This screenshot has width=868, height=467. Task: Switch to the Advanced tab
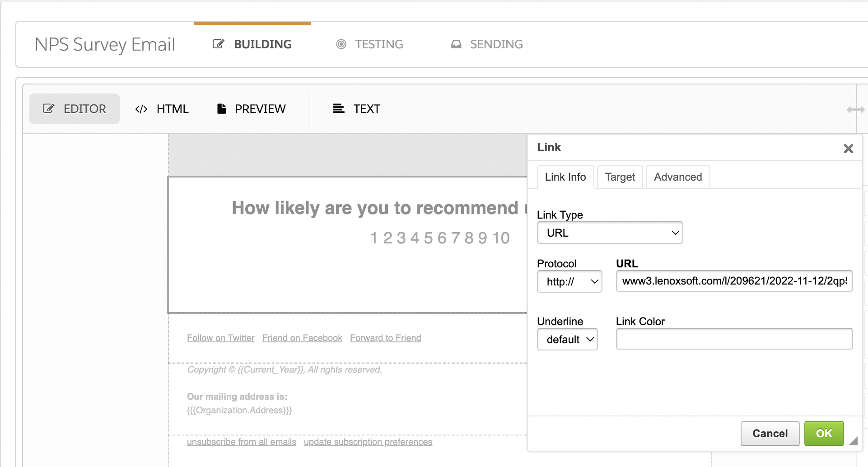678,177
